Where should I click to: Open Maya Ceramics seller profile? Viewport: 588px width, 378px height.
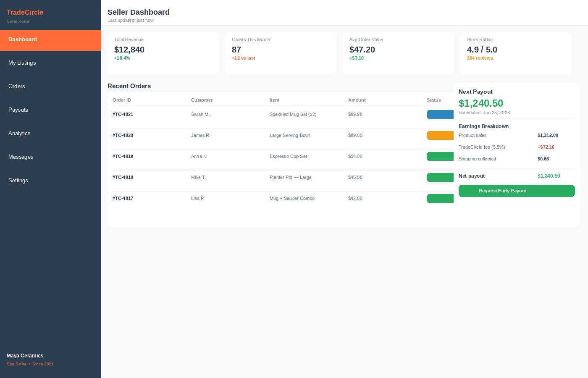tap(25, 356)
